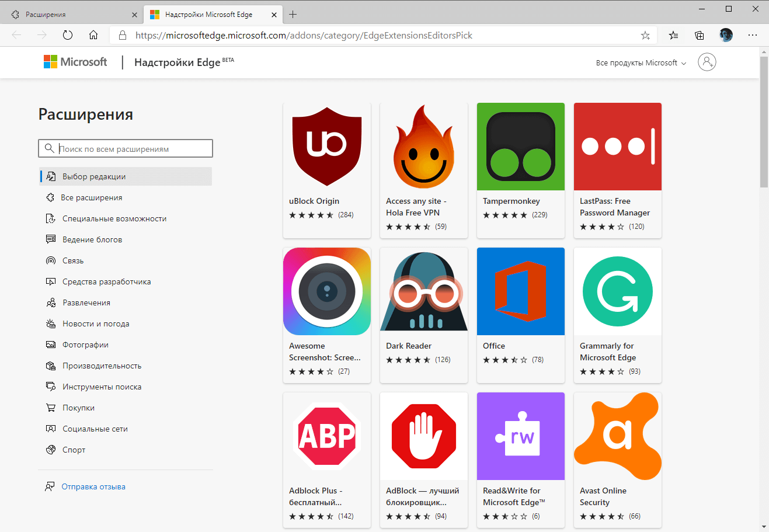Open the Dark Reader extension icon

pyautogui.click(x=424, y=291)
